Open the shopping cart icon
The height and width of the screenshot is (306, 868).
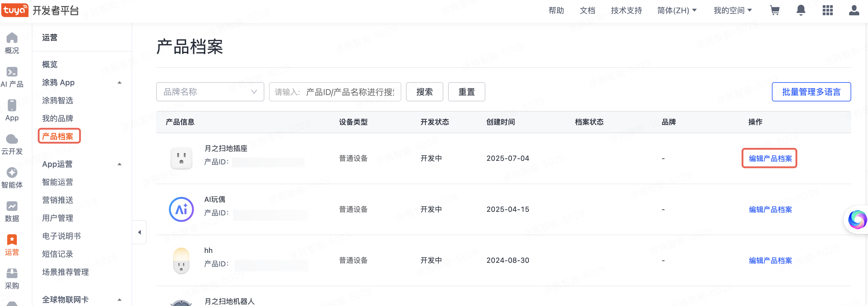775,10
